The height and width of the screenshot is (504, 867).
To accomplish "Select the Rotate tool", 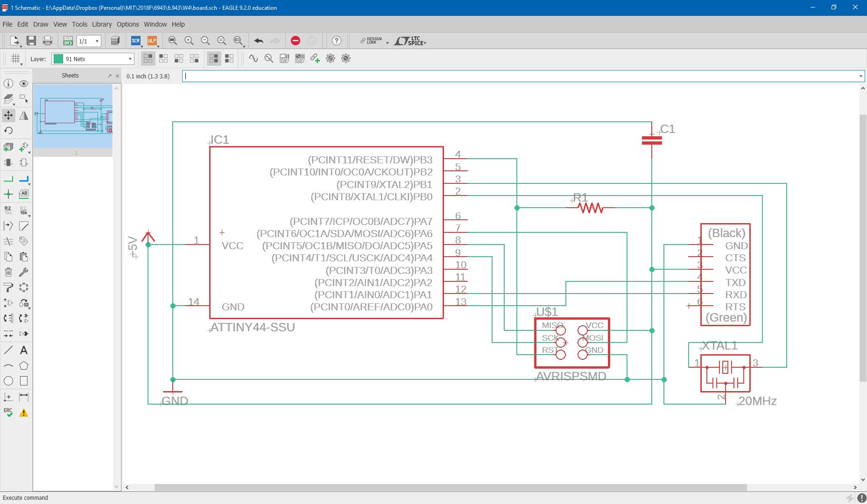I will [x=8, y=131].
